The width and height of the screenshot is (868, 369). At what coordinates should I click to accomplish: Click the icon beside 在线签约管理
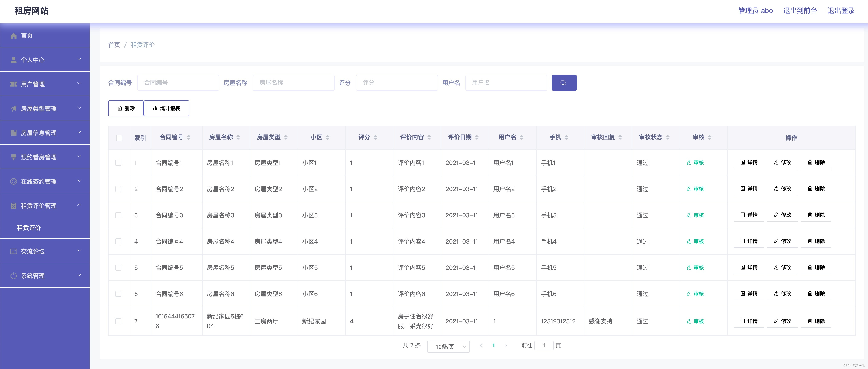click(x=13, y=181)
